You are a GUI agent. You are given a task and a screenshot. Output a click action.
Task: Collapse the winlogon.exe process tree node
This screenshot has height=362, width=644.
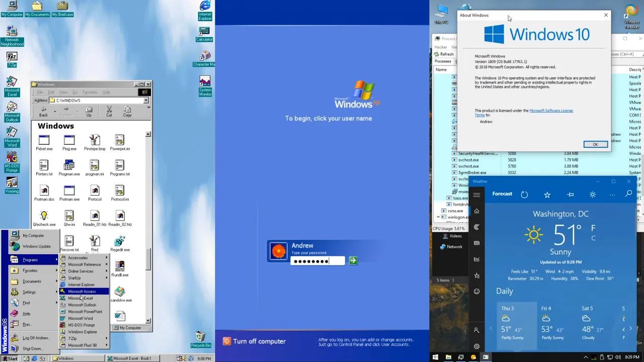point(438,217)
